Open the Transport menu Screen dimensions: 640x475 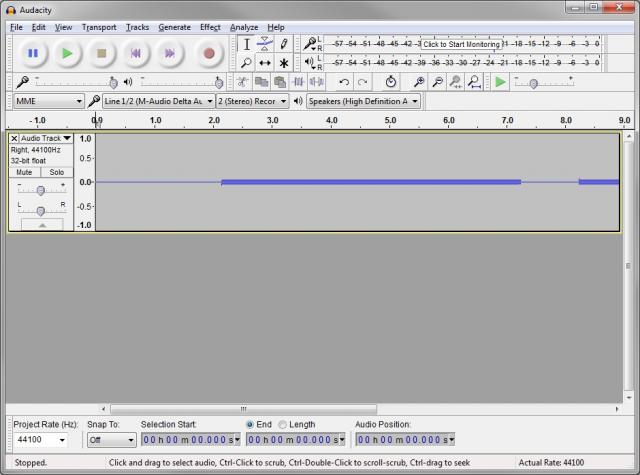tap(99, 27)
